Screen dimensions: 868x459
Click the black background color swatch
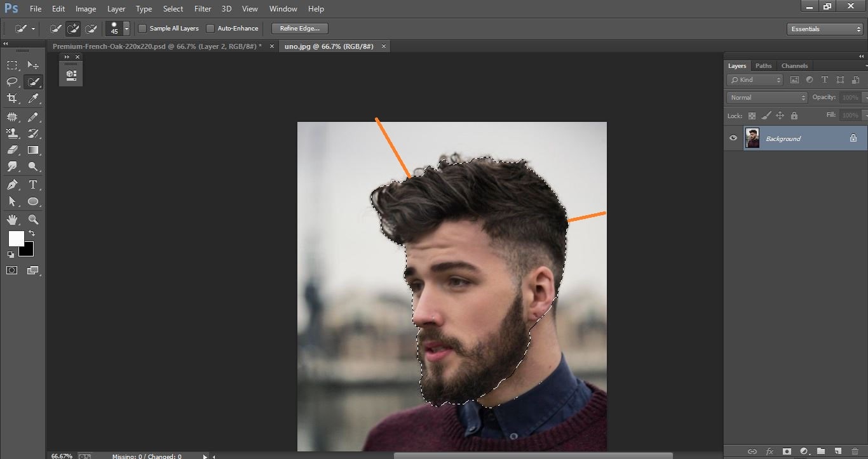25,249
